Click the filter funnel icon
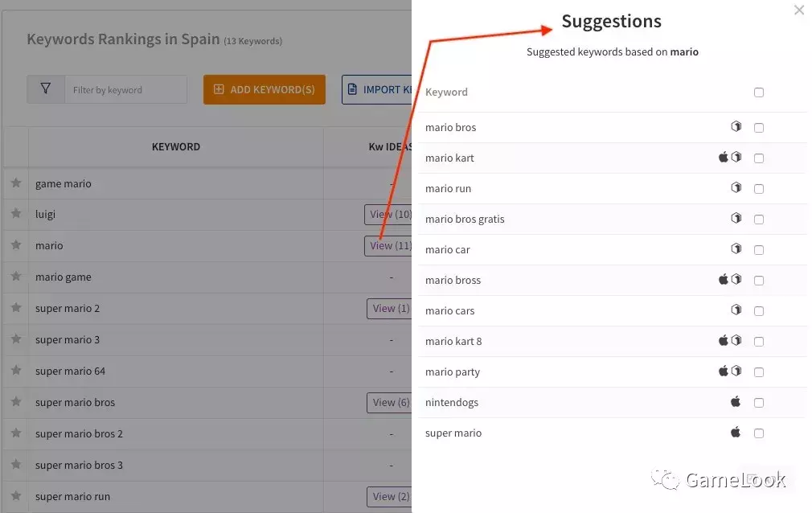 (46, 89)
